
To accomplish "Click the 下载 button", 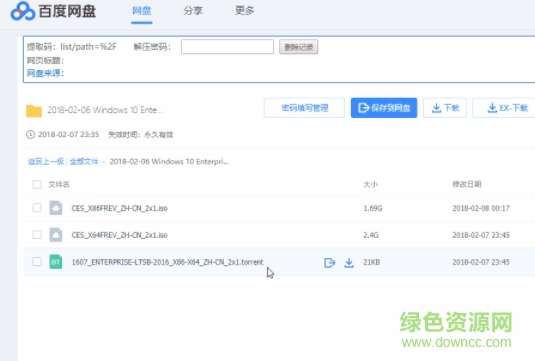I will coord(445,108).
